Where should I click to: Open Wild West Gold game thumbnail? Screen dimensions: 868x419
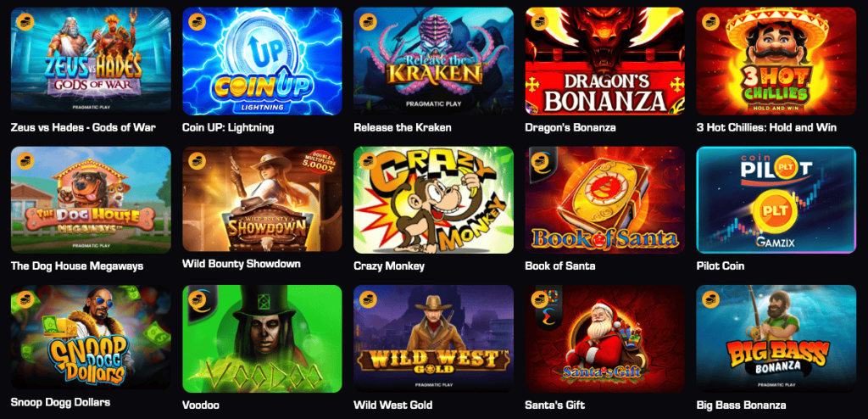[433, 338]
